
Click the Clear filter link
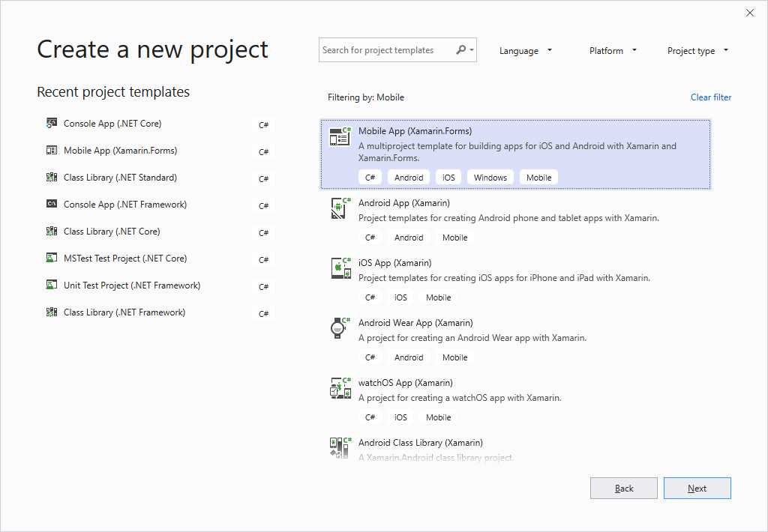tap(710, 97)
